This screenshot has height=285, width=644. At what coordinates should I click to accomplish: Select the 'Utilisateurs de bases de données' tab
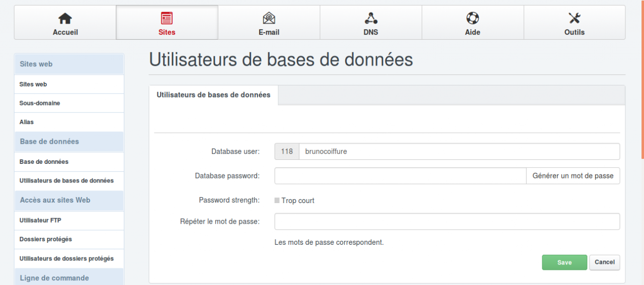(x=213, y=95)
